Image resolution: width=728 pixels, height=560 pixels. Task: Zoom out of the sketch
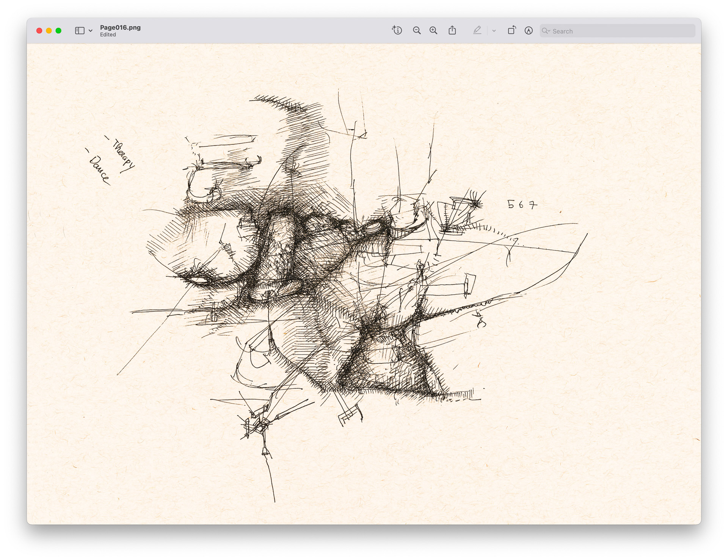416,30
